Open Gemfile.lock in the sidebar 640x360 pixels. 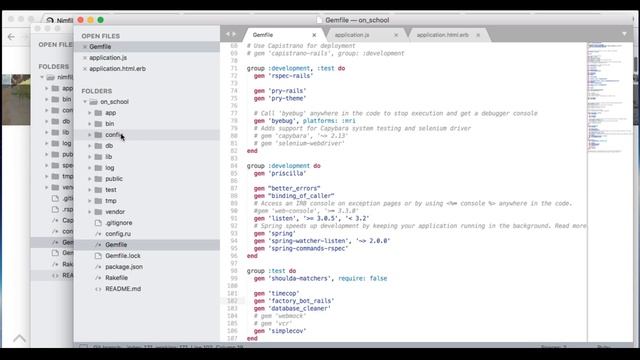(x=123, y=256)
